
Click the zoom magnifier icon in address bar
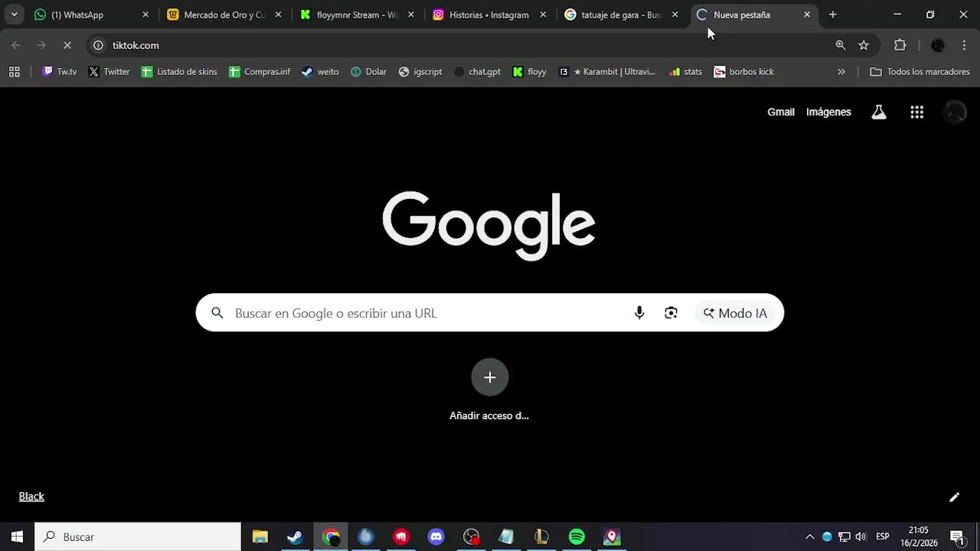(x=841, y=45)
